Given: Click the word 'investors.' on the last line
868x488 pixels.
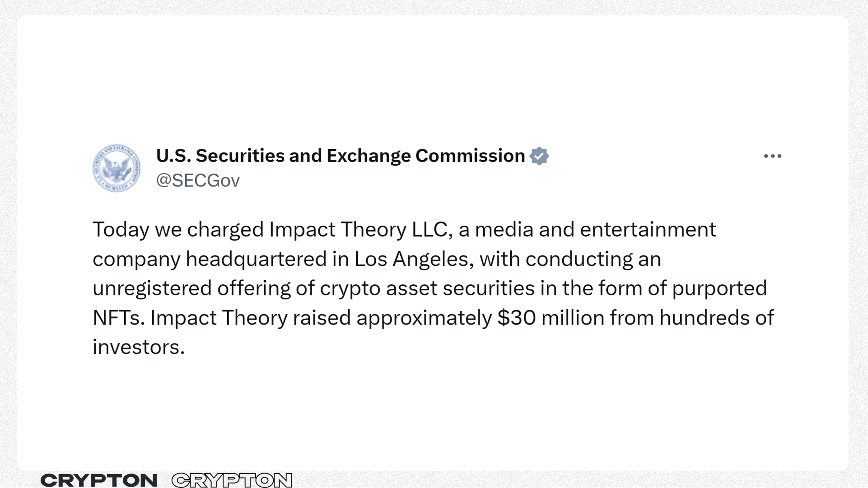Looking at the screenshot, I should [139, 347].
